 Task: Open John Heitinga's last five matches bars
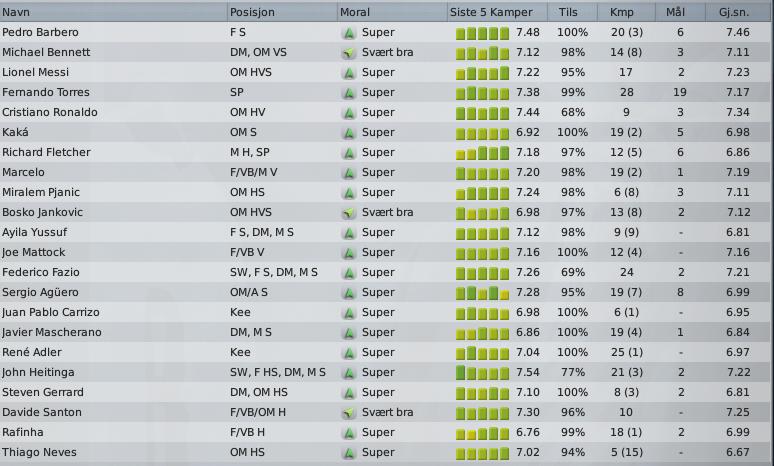(482, 373)
